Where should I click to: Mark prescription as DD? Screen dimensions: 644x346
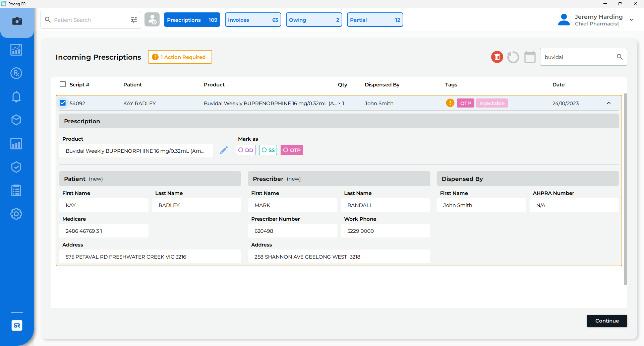tap(245, 150)
